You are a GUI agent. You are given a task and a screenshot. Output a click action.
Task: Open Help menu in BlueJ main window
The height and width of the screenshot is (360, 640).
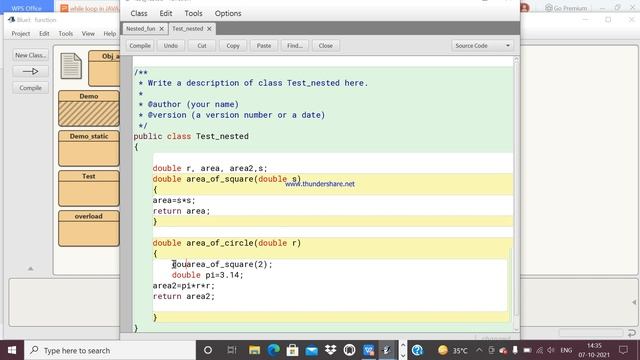click(x=109, y=33)
